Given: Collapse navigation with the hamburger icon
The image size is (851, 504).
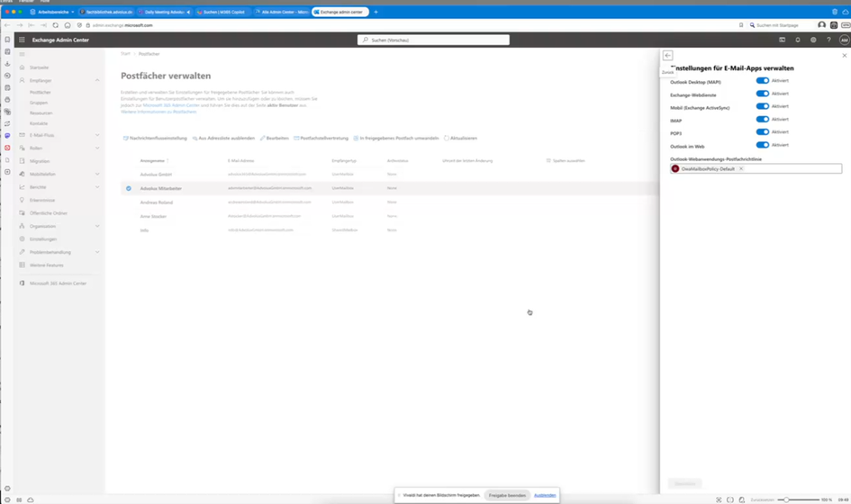Looking at the screenshot, I should point(23,54).
